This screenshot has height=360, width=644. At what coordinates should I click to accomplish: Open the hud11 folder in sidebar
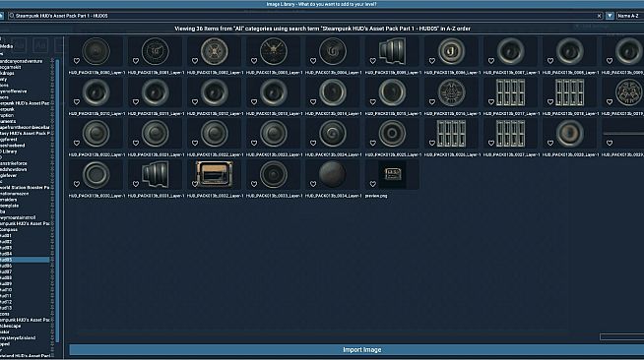[x=6, y=296]
